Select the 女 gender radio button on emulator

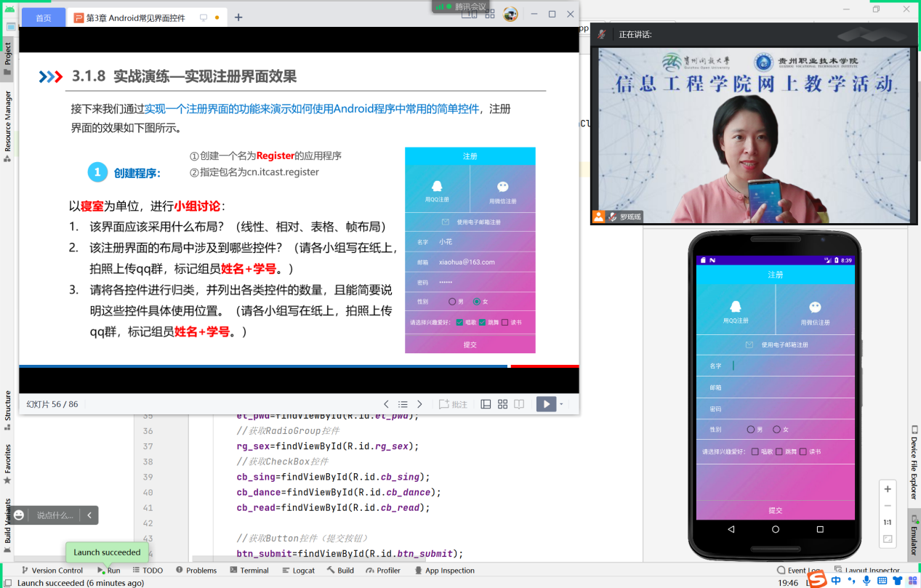click(777, 429)
